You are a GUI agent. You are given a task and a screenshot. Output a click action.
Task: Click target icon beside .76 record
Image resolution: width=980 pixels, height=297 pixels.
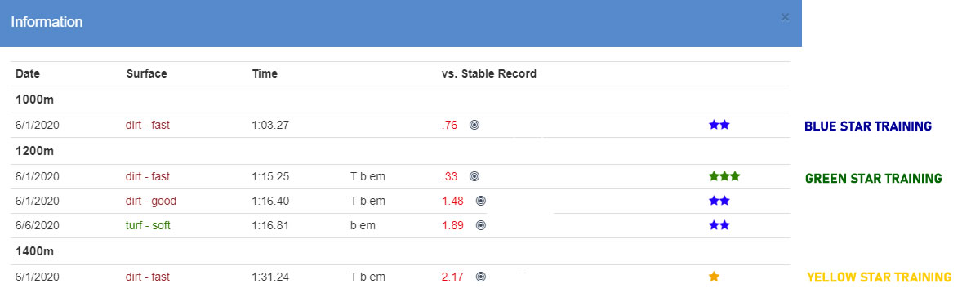click(x=474, y=126)
